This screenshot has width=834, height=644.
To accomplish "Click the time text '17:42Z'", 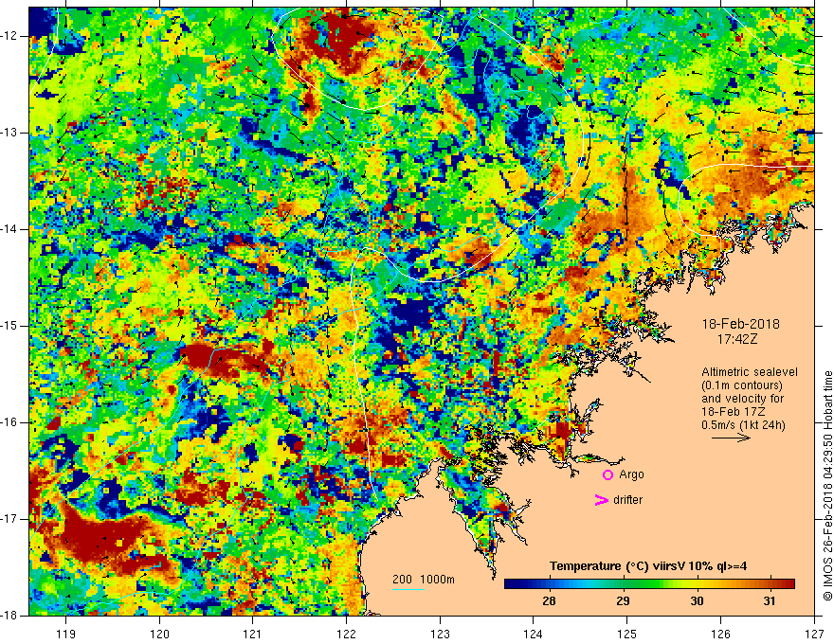I will point(737,339).
